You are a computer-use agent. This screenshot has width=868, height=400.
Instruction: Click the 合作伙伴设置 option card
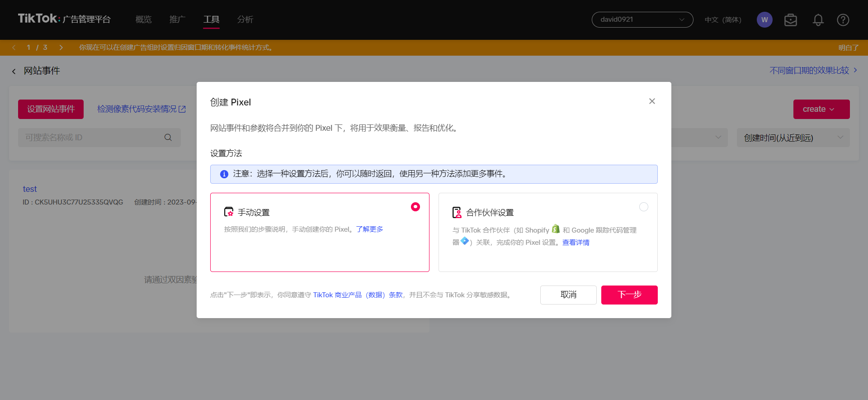click(x=548, y=232)
